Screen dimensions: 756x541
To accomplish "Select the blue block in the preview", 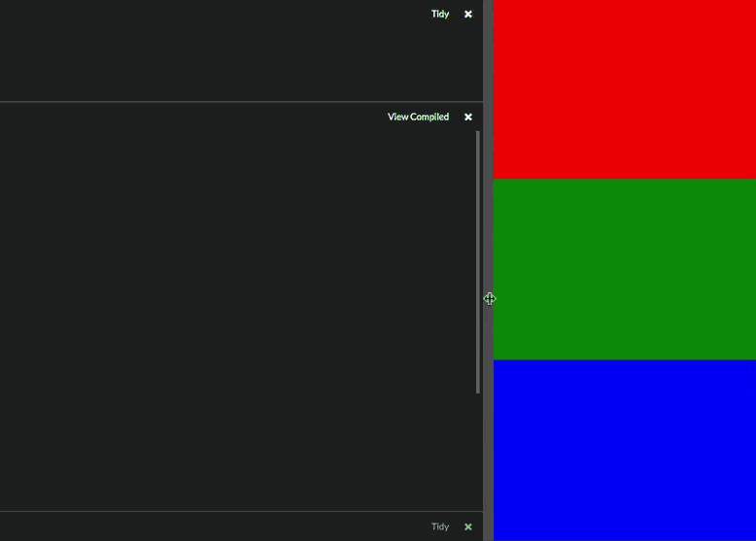I will 624,450.
